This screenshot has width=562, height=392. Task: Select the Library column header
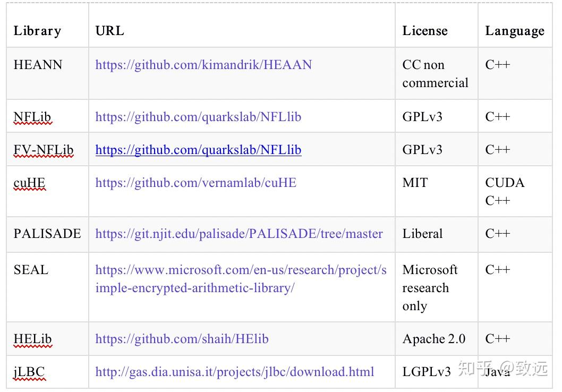coord(37,31)
